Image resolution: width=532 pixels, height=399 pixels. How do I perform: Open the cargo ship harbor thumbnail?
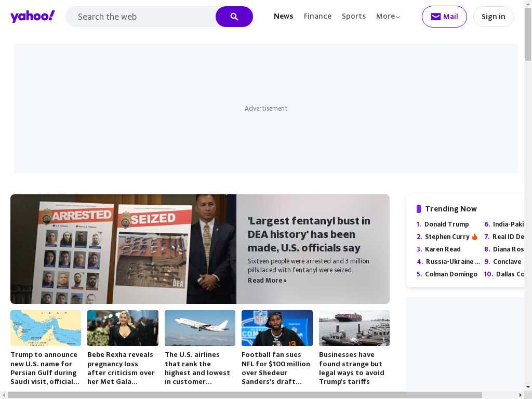(x=354, y=328)
